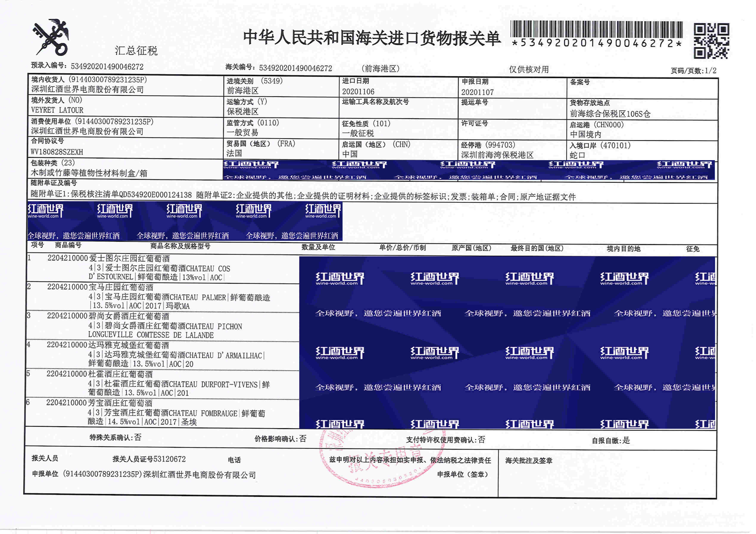Screen dimensions: 756x534
Task: Click the 预录入编号 number field
Action: click(x=107, y=67)
